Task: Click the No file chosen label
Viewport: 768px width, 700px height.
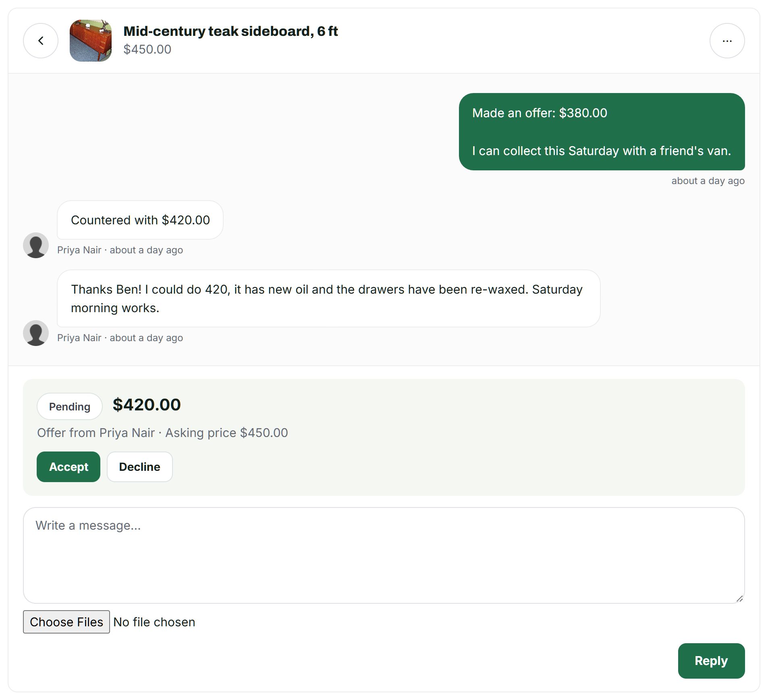Action: 154,622
